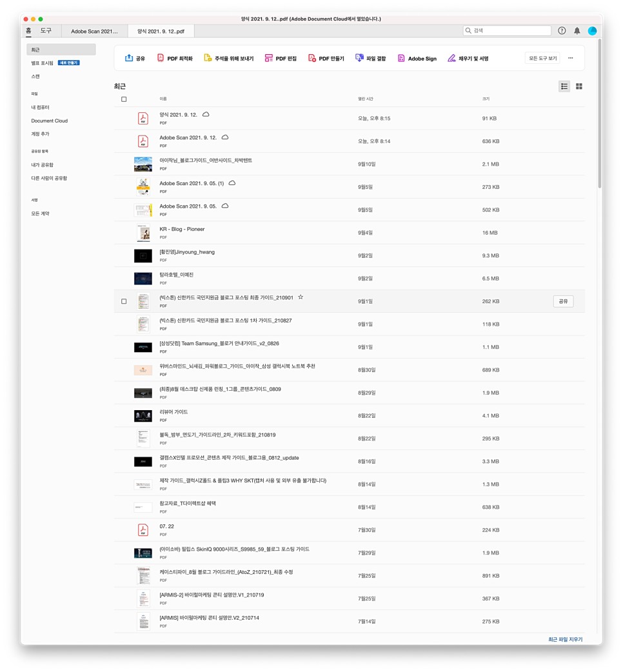
Task: Star the 신한카드 최종 가이드_210901 file
Action: [301, 297]
